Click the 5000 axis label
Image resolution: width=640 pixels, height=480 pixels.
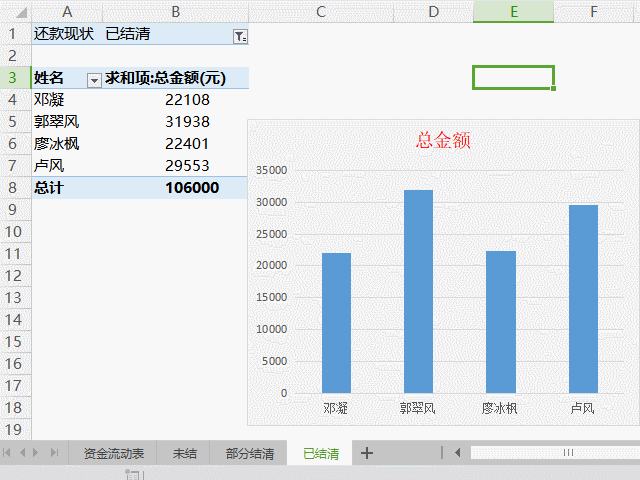[275, 361]
